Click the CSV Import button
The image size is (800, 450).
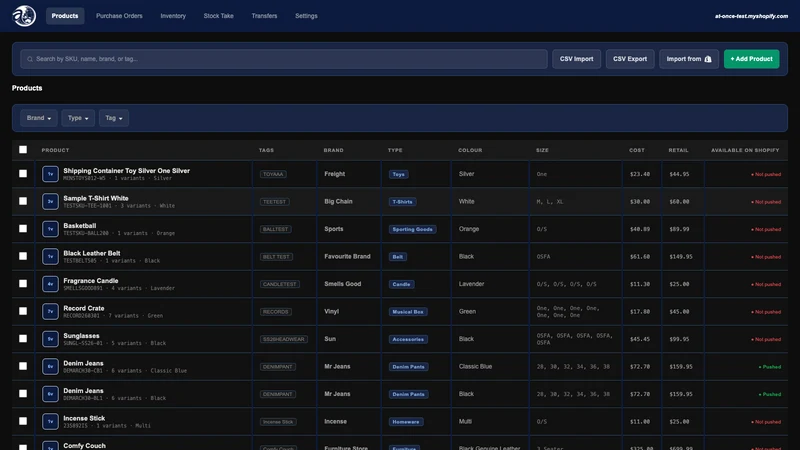click(577, 59)
